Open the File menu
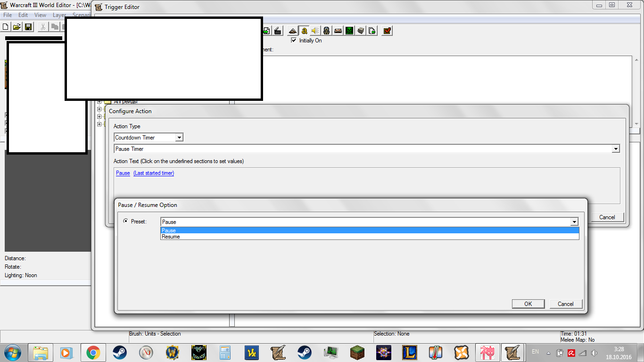 click(8, 15)
